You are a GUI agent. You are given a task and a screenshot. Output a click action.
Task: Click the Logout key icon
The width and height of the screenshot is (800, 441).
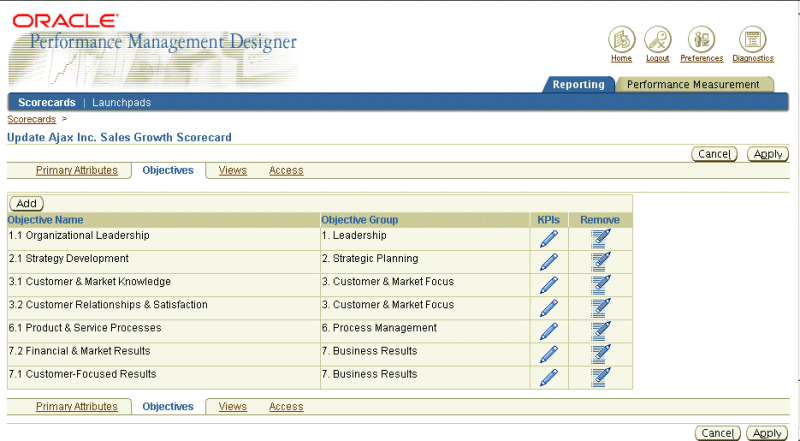pos(658,39)
